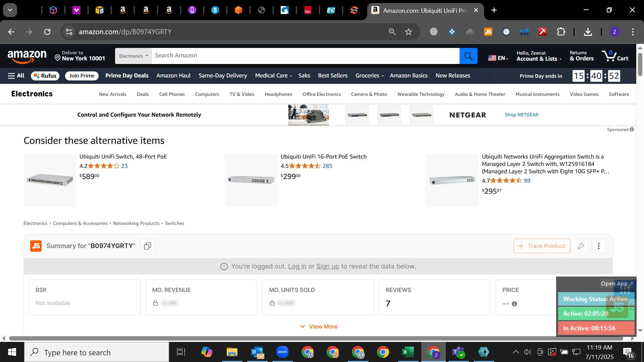The height and width of the screenshot is (362, 644).
Task: Open Prime Day Deals in nav bar
Action: (127, 76)
